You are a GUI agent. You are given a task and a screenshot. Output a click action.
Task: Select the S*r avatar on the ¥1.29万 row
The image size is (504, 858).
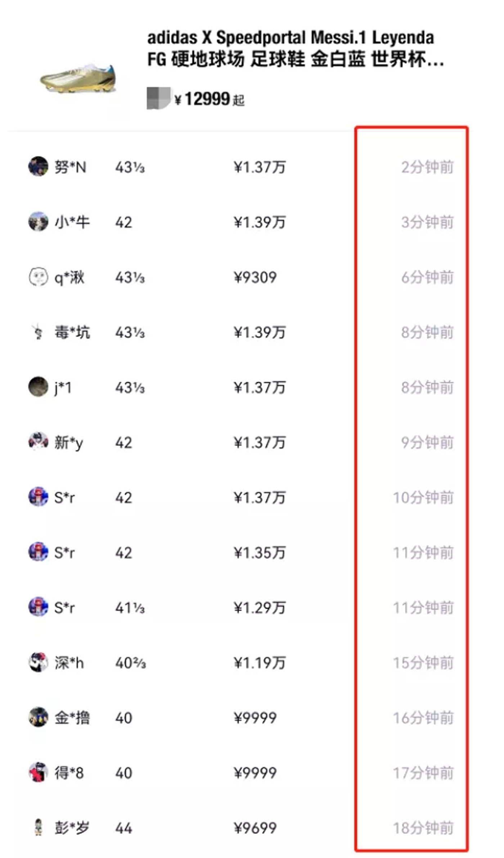coord(38,607)
